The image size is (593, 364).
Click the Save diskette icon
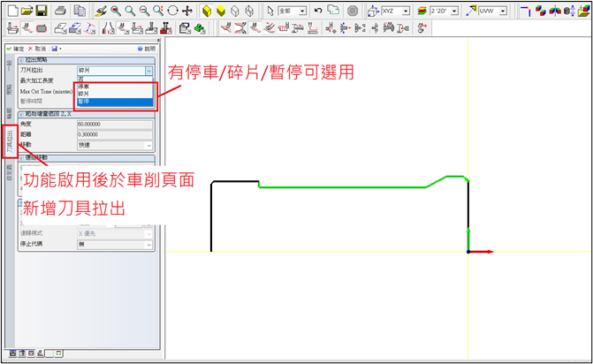(x=42, y=11)
